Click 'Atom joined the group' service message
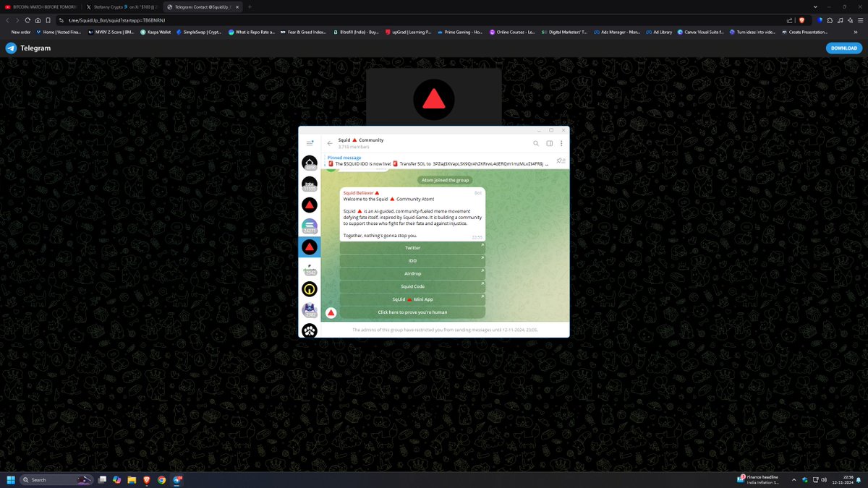The height and width of the screenshot is (488, 868). 444,180
